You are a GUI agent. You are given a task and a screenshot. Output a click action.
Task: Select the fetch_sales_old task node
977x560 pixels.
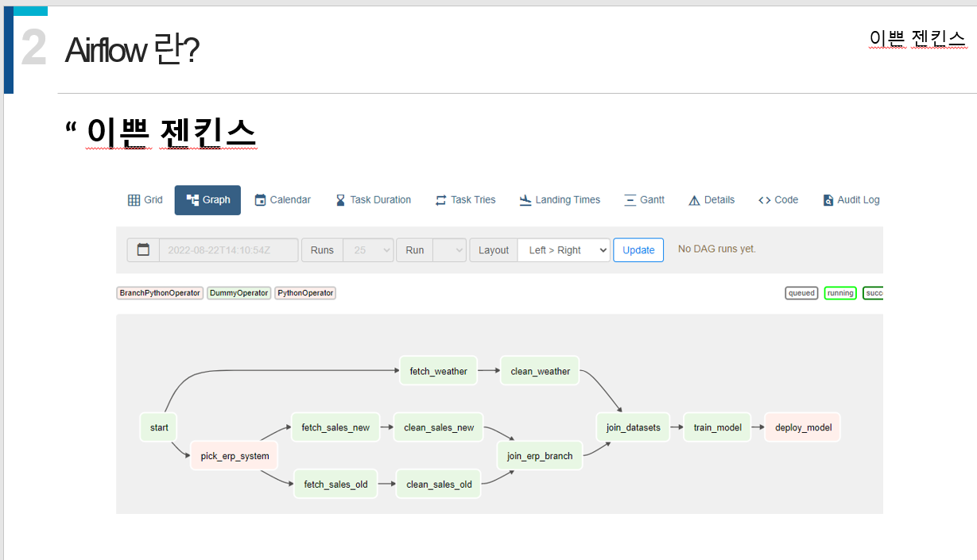335,484
